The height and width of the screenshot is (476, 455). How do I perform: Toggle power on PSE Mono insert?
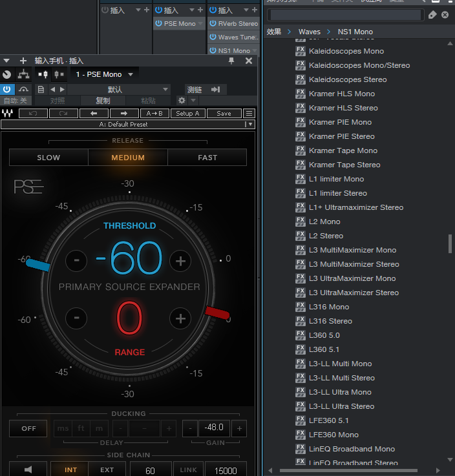(x=158, y=23)
